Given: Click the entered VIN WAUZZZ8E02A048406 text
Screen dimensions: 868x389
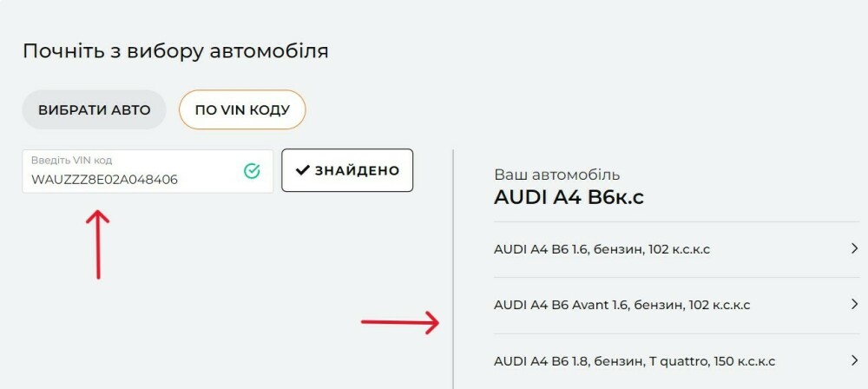Looking at the screenshot, I should click(x=105, y=180).
